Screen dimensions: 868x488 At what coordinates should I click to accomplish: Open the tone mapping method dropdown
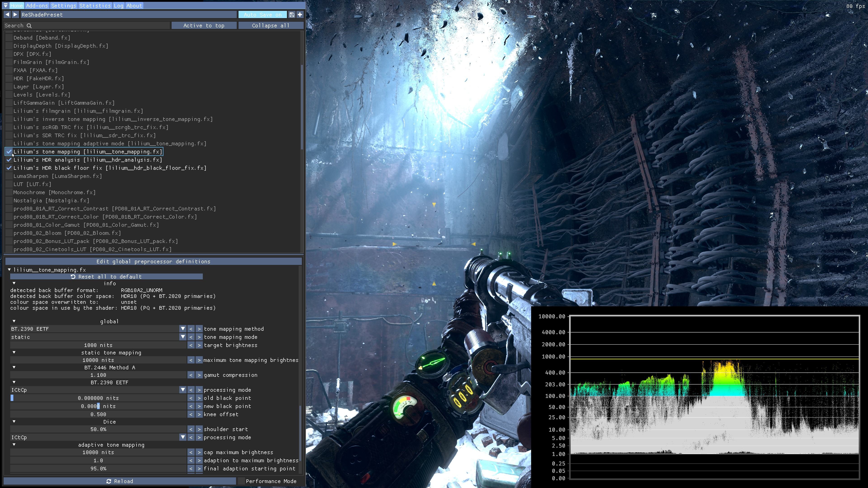tap(183, 329)
